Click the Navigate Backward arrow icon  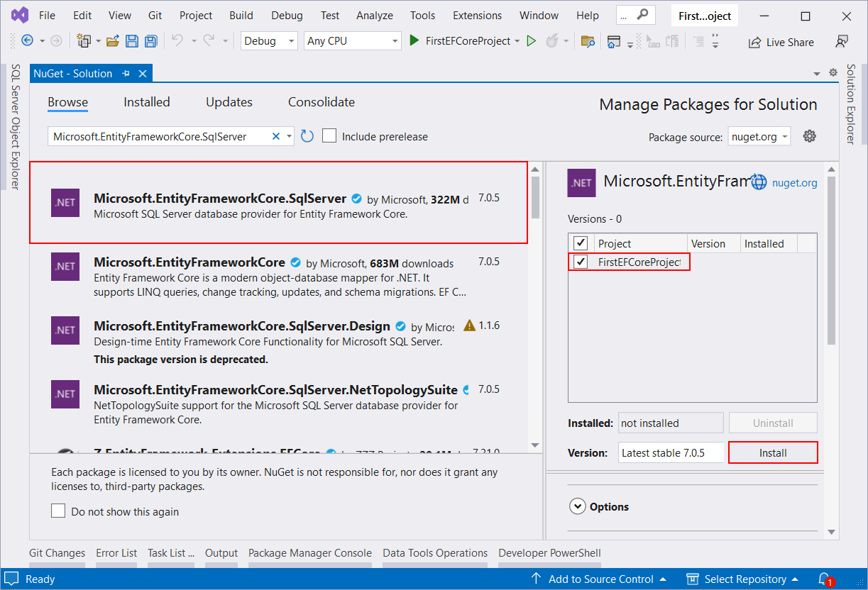coord(28,41)
